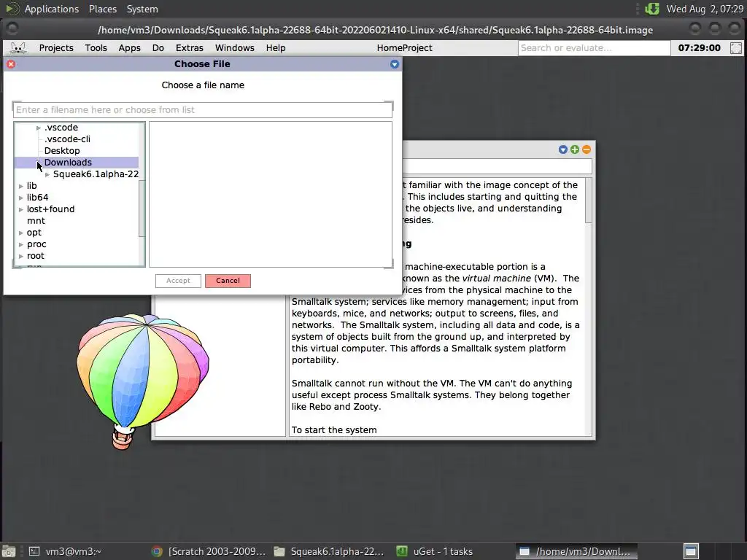Expand the help window with the green plus icon
The width and height of the screenshot is (747, 560).
[575, 149]
